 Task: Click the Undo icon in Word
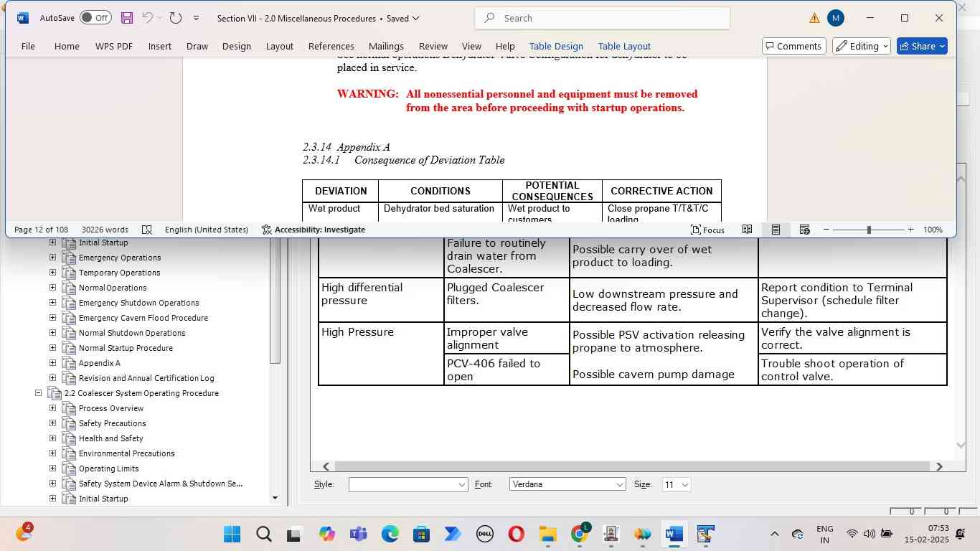coord(147,18)
